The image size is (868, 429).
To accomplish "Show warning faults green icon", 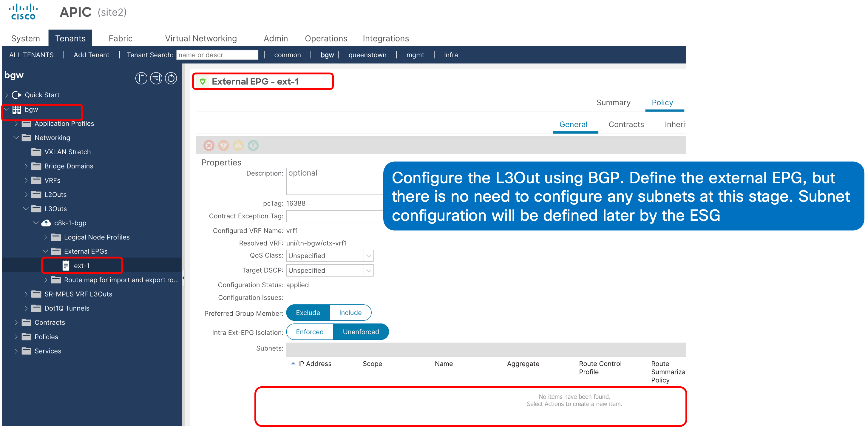I will coord(253,145).
